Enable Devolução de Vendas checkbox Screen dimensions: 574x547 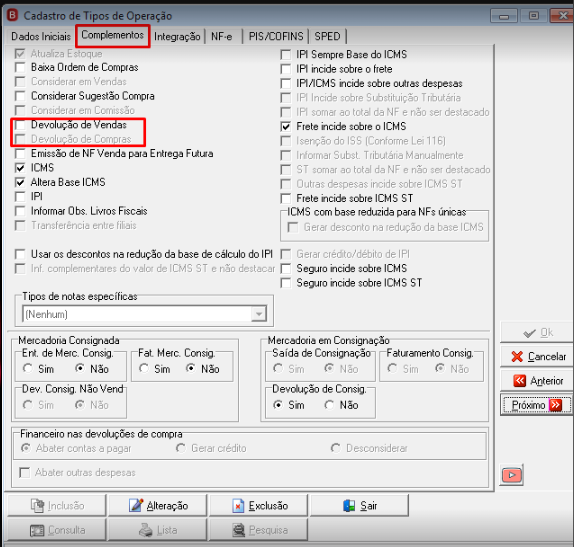20,125
